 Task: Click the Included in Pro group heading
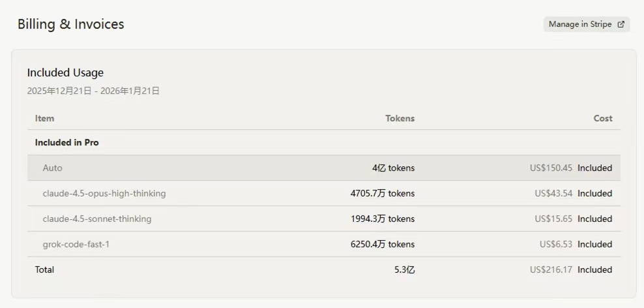[67, 143]
